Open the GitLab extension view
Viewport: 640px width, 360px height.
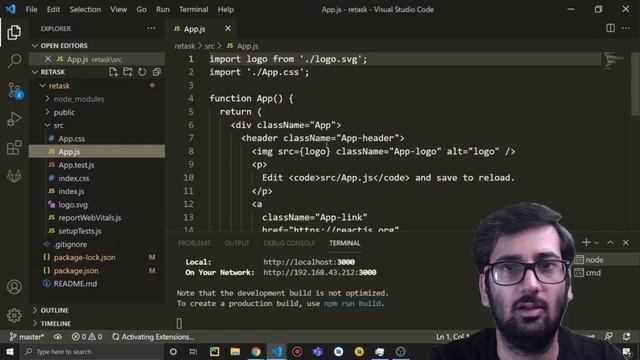[14, 176]
